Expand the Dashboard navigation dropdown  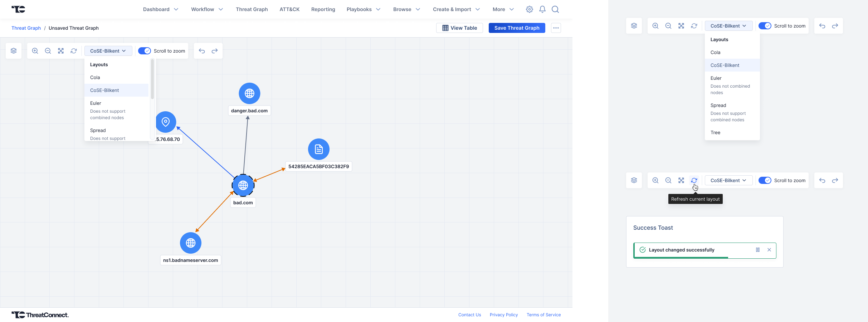click(x=161, y=9)
